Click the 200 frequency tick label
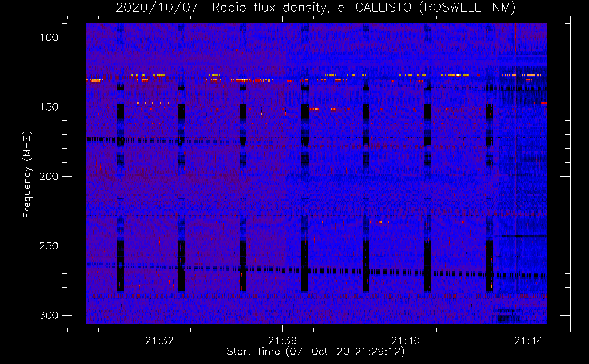This screenshot has height=364, width=589. (x=49, y=177)
